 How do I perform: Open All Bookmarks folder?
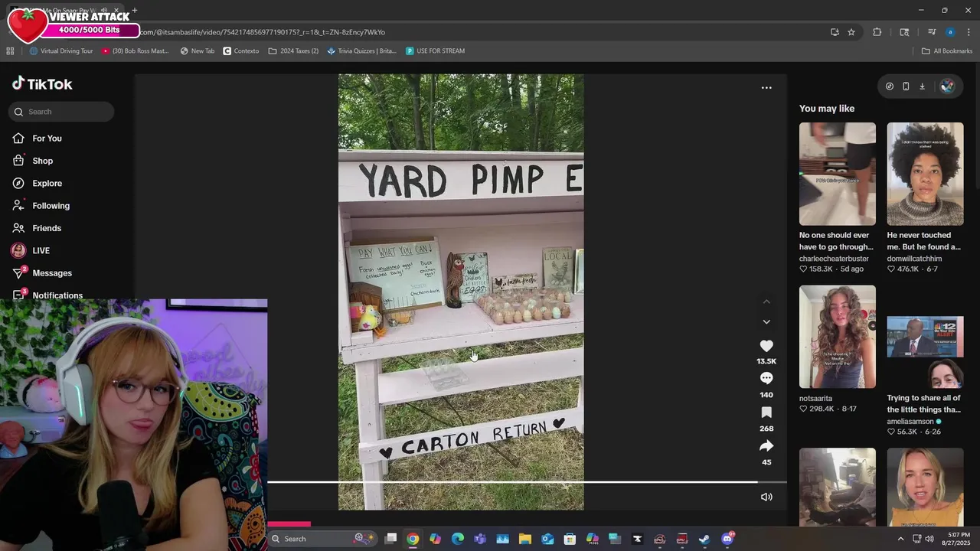[947, 51]
